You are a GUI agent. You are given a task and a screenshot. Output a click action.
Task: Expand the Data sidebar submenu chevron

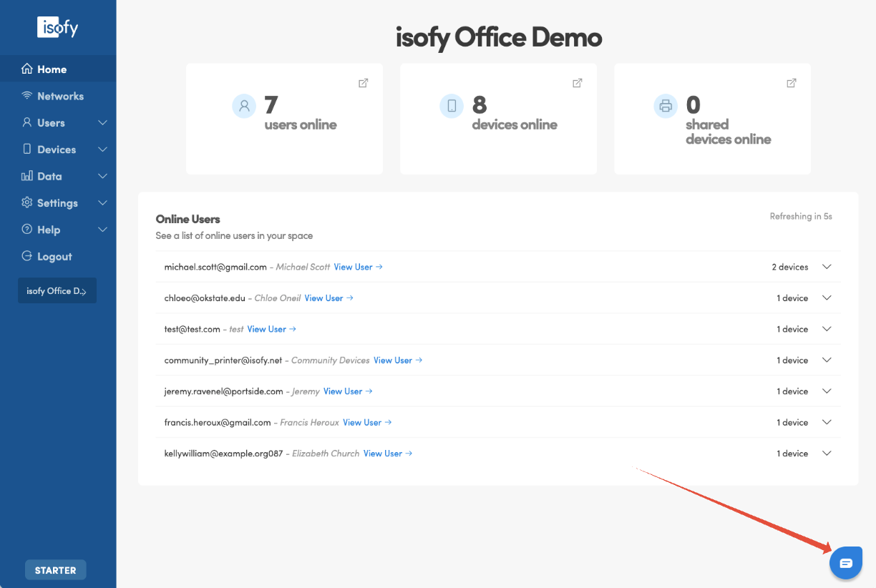pos(102,176)
